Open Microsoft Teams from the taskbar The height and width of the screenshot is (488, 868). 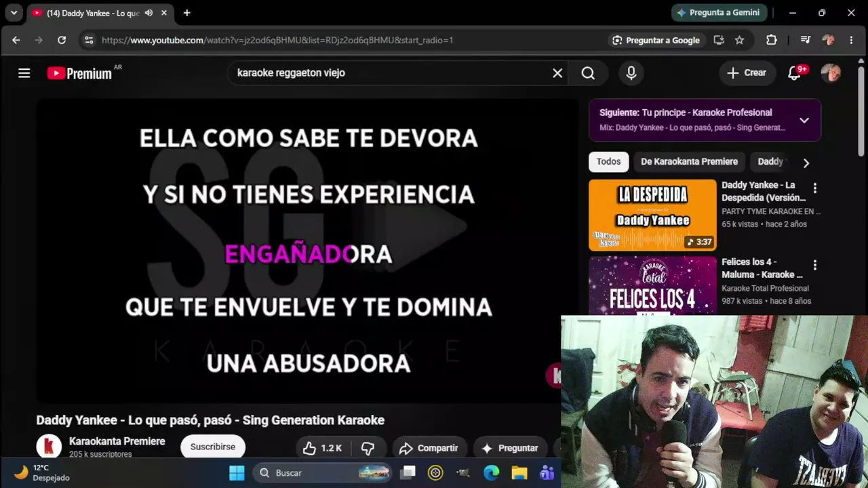point(547,472)
